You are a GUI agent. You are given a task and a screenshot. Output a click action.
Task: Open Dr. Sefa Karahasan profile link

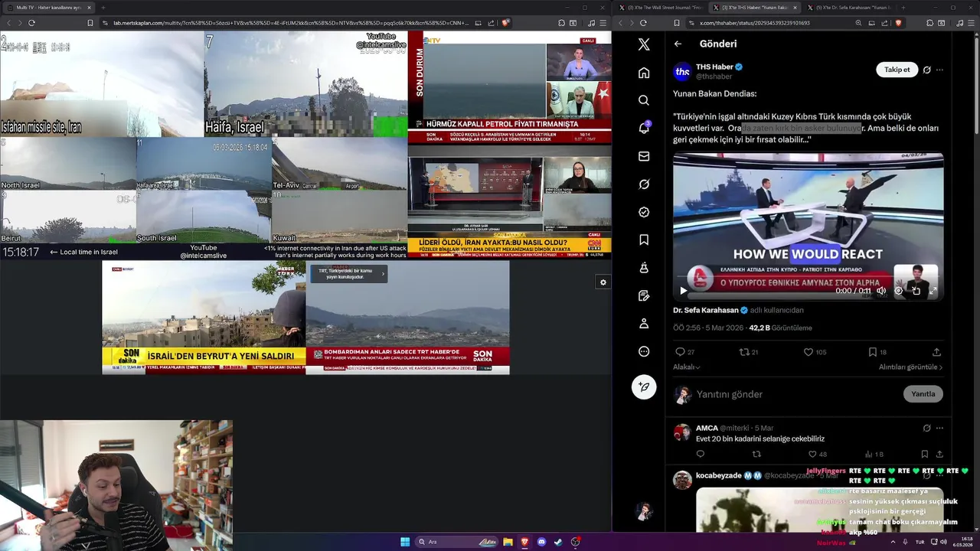(705, 310)
